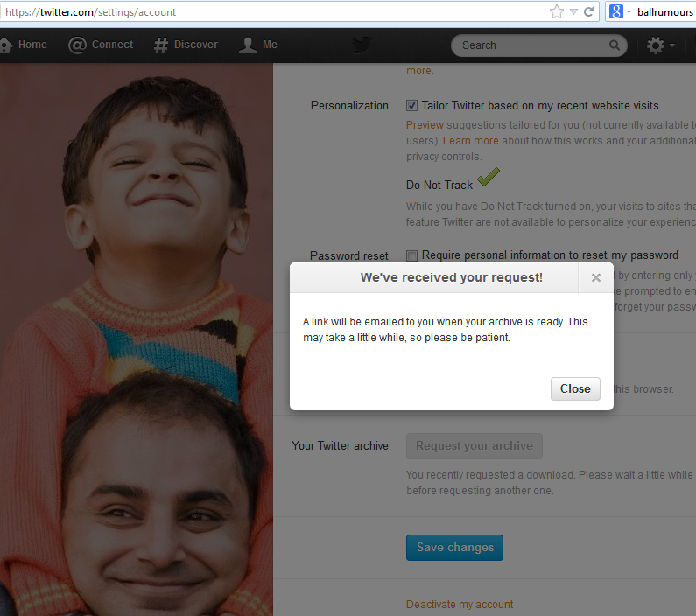
Task: Click inside the Twitter Search field
Action: pyautogui.click(x=530, y=45)
